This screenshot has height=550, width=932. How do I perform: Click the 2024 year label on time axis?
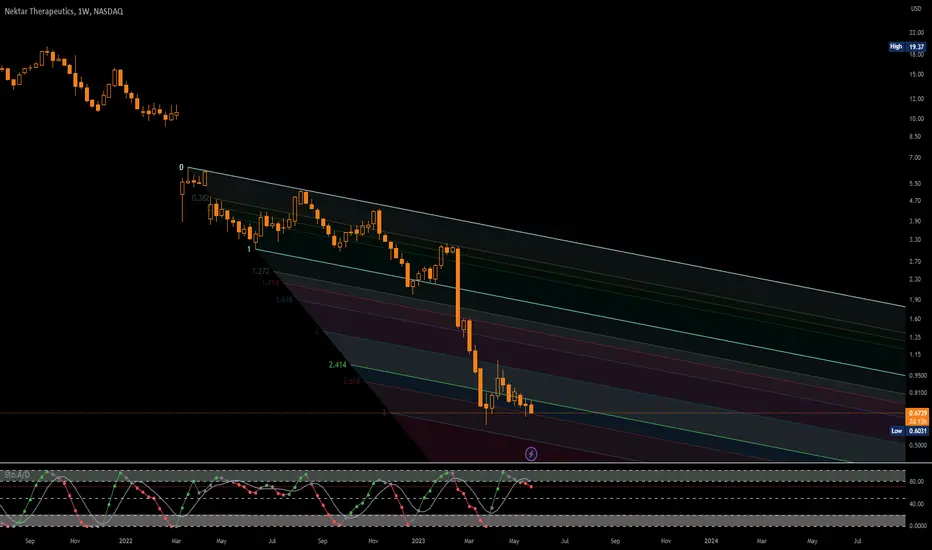711,541
